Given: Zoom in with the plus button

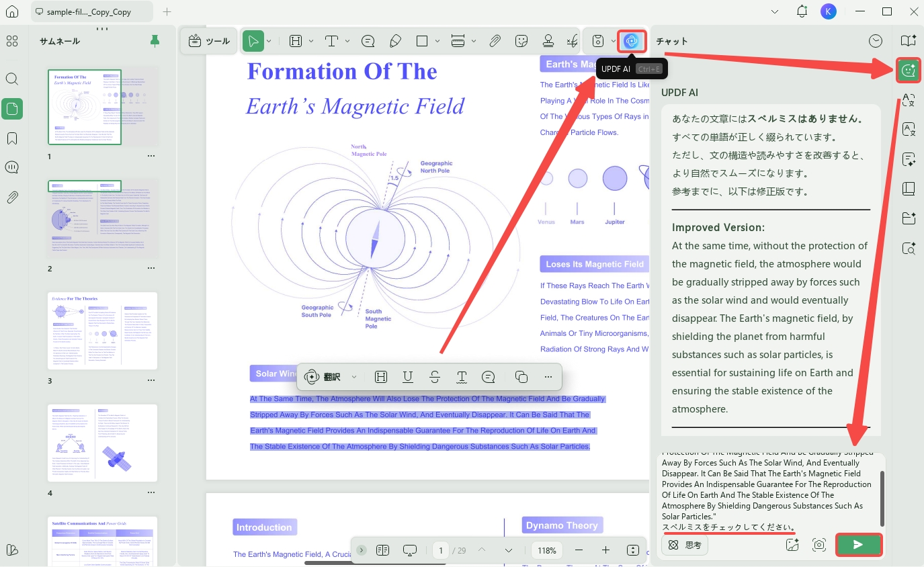Looking at the screenshot, I should pos(605,550).
